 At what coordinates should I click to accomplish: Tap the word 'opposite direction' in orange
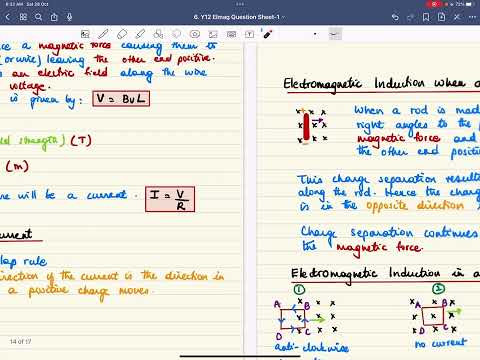[x=415, y=205]
